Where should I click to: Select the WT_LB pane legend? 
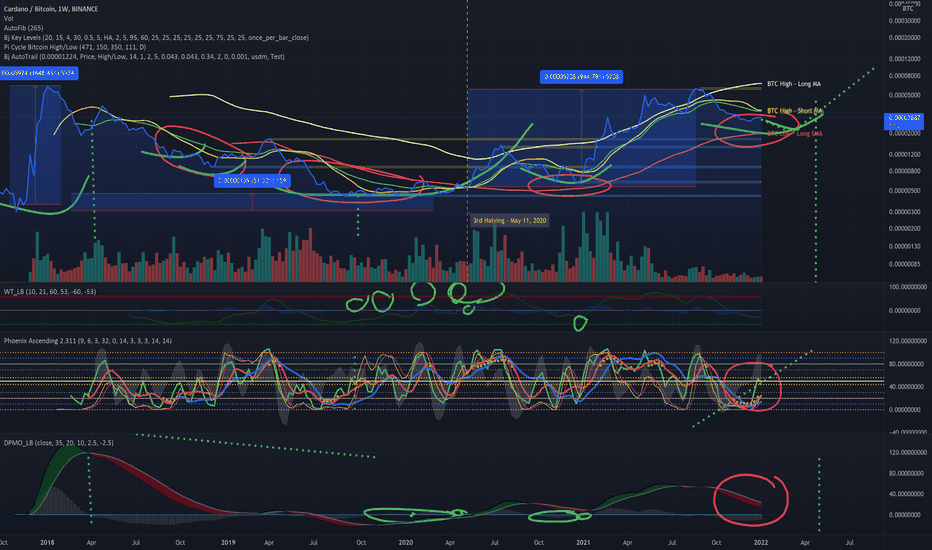pyautogui.click(x=50, y=291)
